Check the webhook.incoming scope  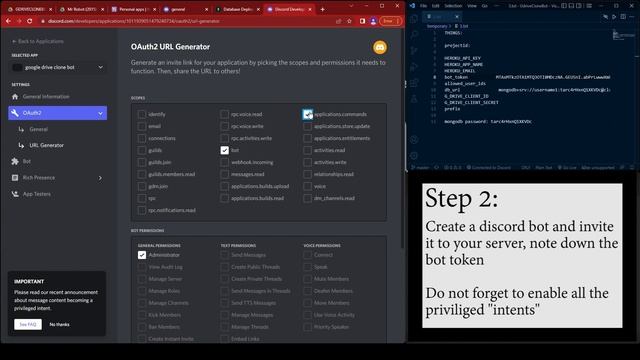[x=224, y=162]
